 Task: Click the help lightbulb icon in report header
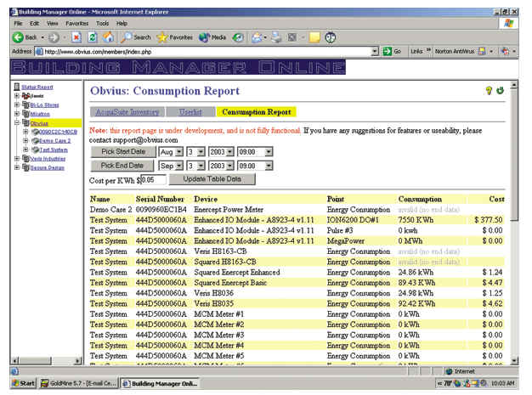[489, 91]
